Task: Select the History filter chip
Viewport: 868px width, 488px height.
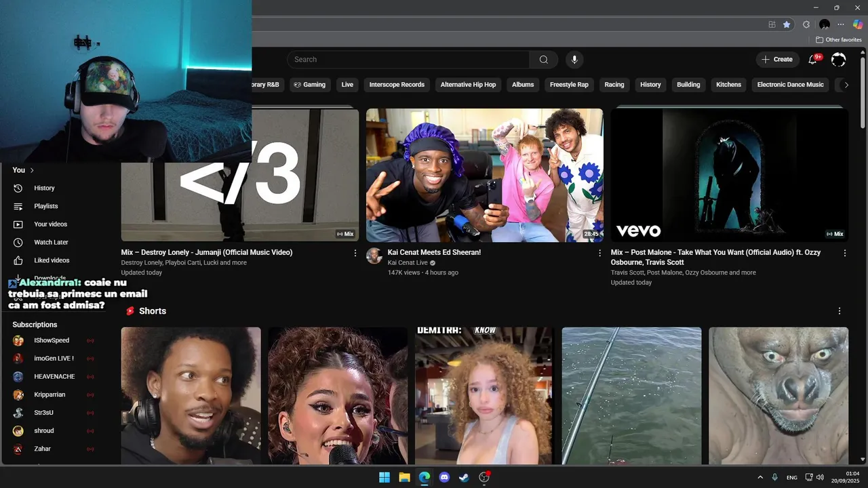Action: [650, 85]
